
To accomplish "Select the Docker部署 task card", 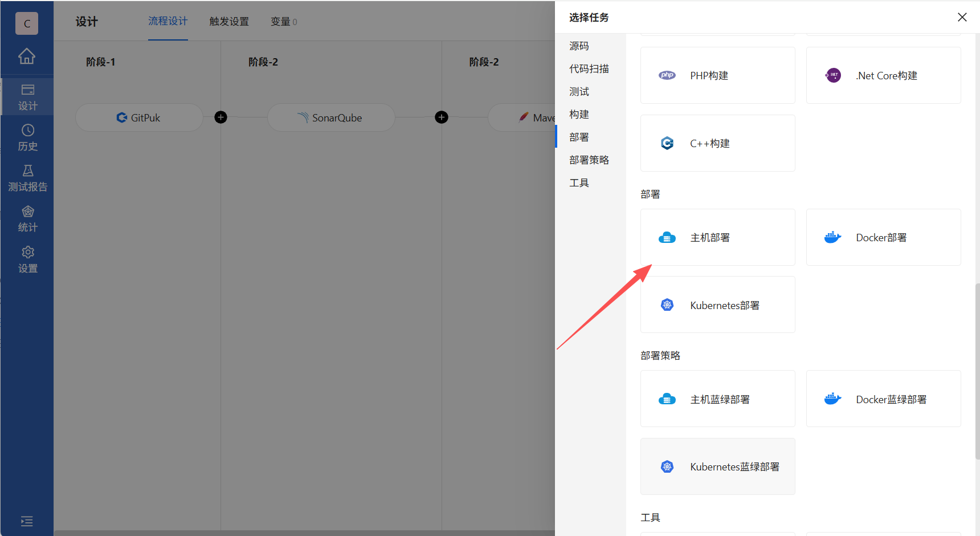I will pos(884,237).
